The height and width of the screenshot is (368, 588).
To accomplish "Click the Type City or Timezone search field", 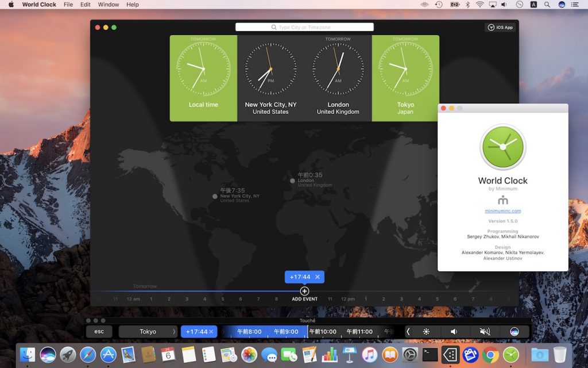I will click(x=304, y=26).
